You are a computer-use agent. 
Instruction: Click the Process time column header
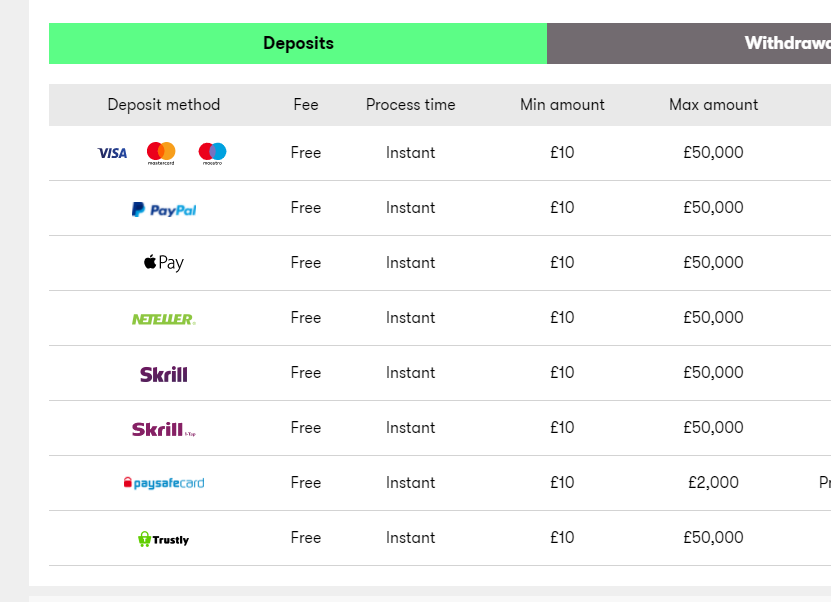click(410, 105)
